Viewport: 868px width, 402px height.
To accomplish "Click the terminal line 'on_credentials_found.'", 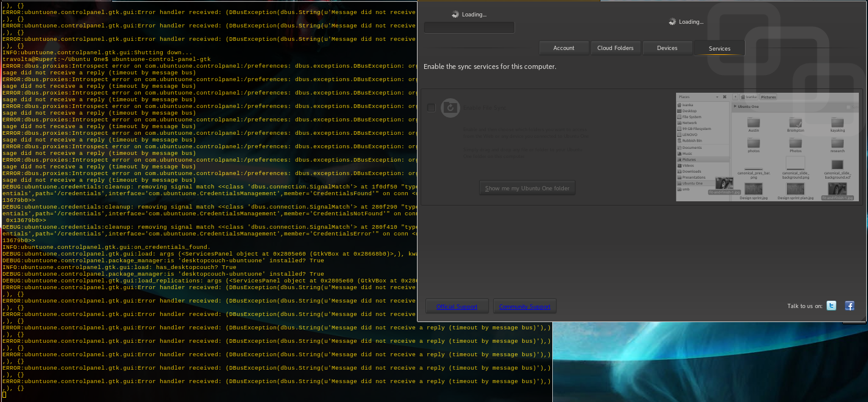I will pyautogui.click(x=106, y=247).
